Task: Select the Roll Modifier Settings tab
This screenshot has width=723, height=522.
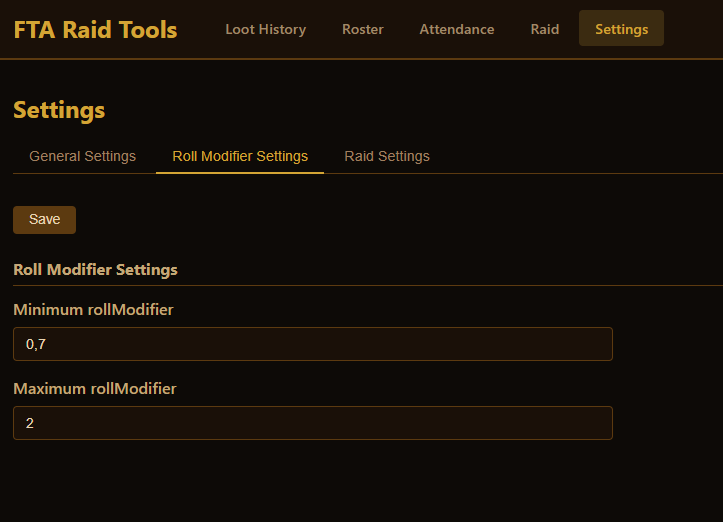Action: (240, 156)
